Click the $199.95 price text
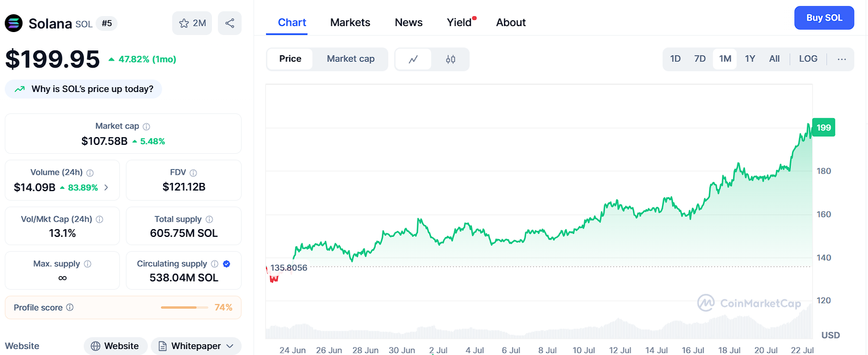Image resolution: width=868 pixels, height=355 pixels. pyautogui.click(x=53, y=59)
